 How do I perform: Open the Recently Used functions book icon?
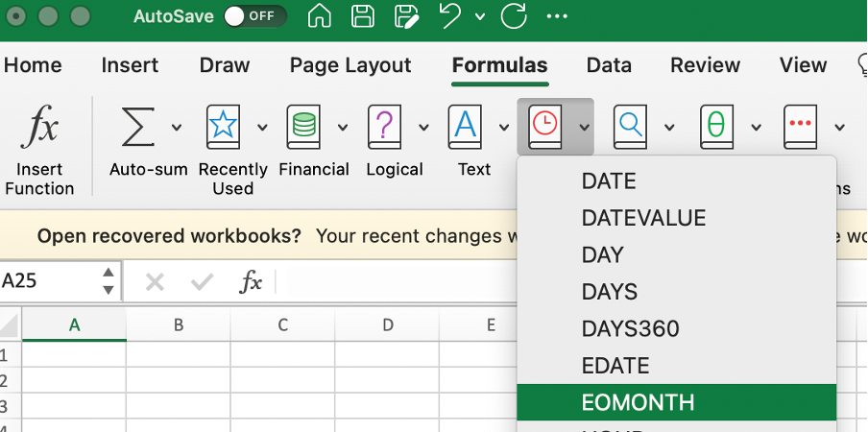[x=223, y=128]
